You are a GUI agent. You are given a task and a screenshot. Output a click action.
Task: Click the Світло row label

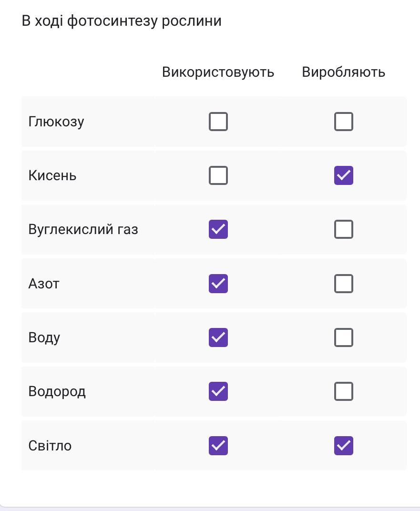pyautogui.click(x=50, y=446)
